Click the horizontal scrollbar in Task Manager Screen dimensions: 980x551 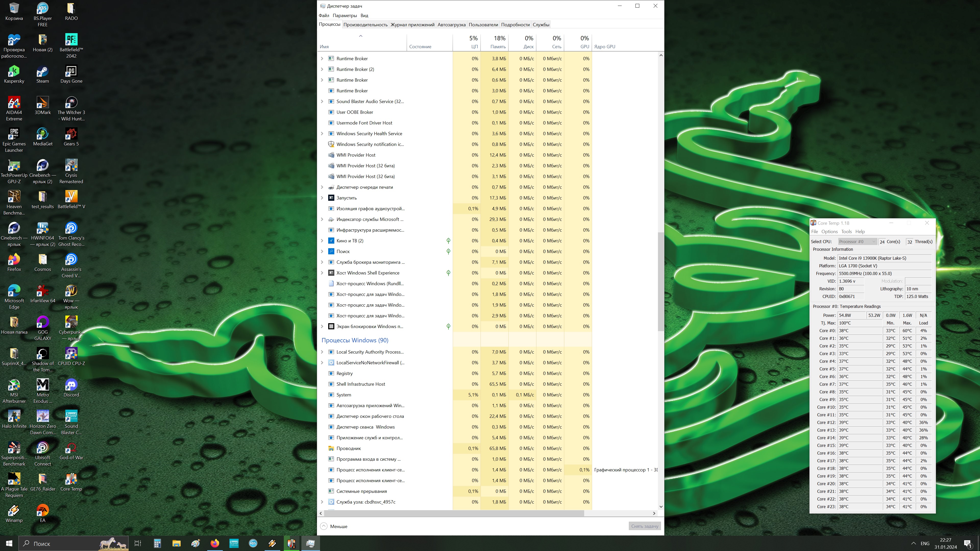pyautogui.click(x=453, y=513)
